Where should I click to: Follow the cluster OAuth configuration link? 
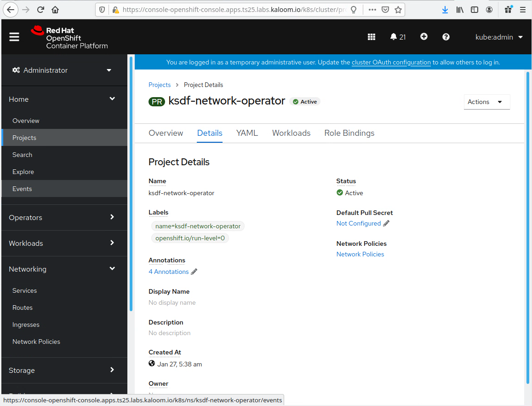coord(391,63)
